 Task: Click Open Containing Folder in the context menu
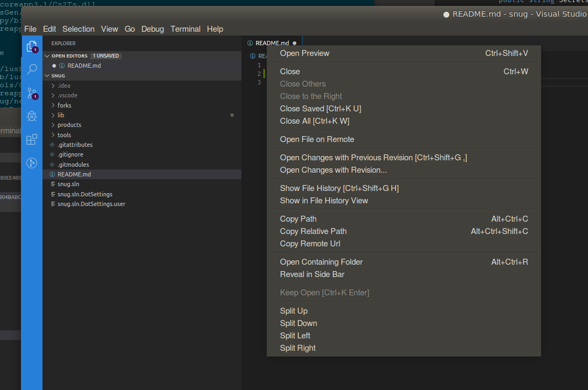321,261
